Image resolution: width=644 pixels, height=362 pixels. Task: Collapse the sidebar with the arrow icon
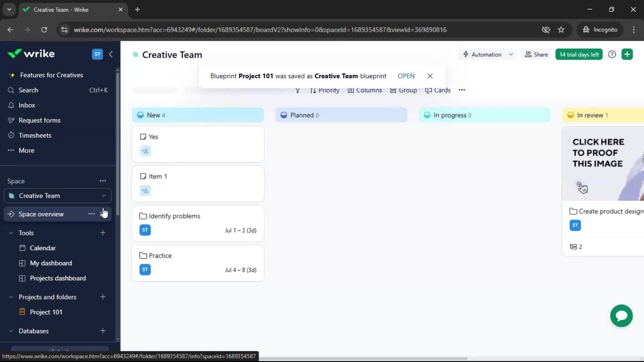tap(111, 54)
